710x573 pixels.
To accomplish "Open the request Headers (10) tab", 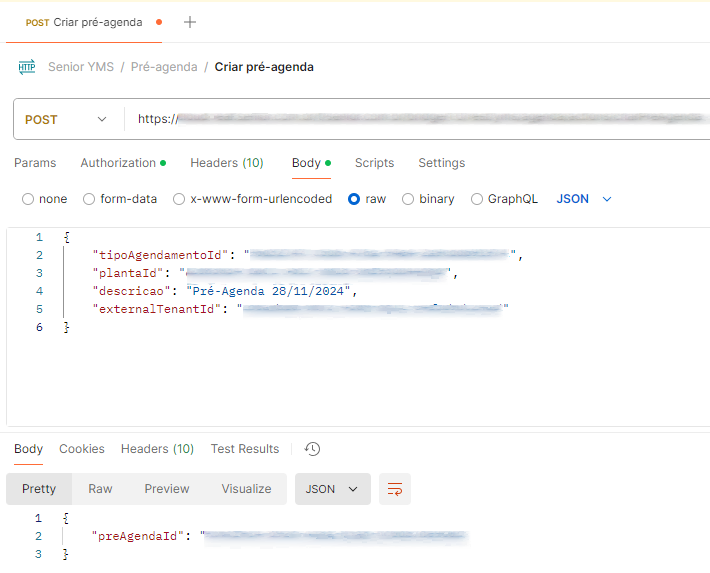I will (227, 163).
